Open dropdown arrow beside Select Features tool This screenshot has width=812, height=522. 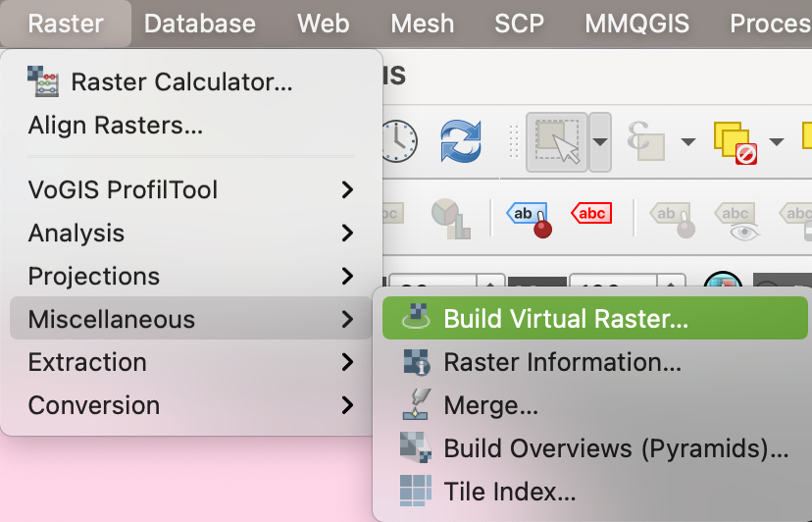pyautogui.click(x=600, y=142)
